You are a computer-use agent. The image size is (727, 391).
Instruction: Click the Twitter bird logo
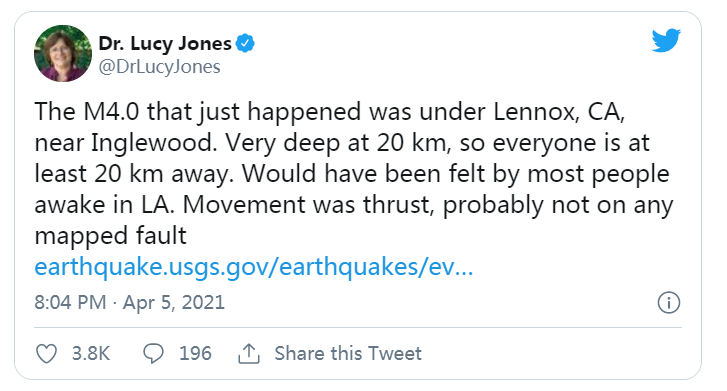click(x=666, y=40)
